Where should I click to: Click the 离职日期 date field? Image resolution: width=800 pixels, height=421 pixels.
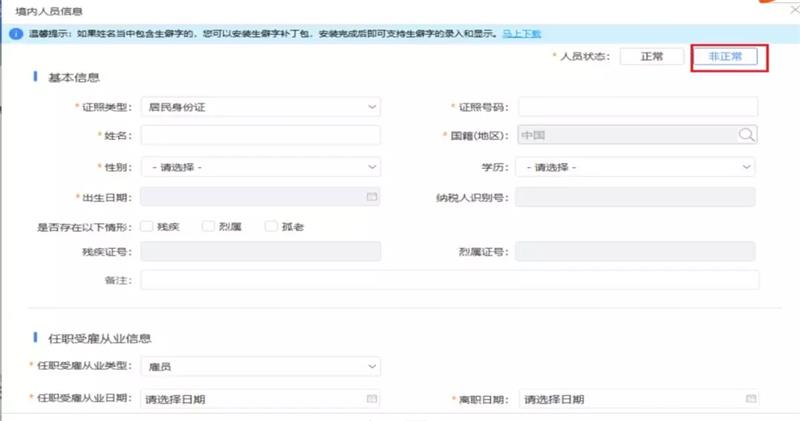point(639,399)
